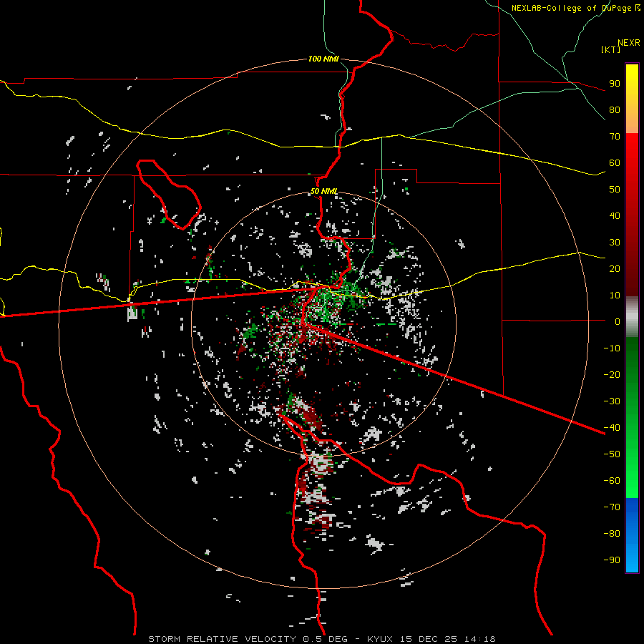Pick the gray zero-velocity color bar segment

click(632, 317)
